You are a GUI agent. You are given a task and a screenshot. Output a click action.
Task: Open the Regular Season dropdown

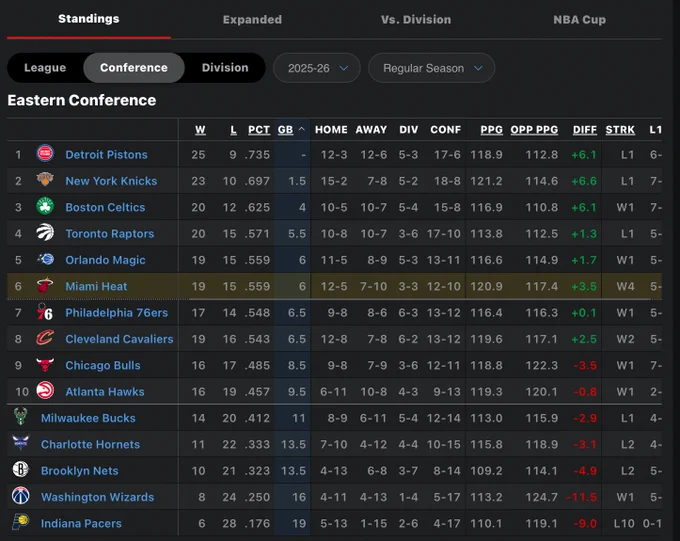(x=432, y=68)
